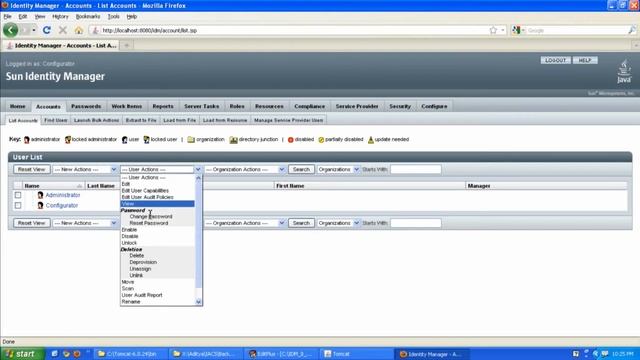Select Rename in the User Actions list
640x360 pixels.
click(x=158, y=302)
